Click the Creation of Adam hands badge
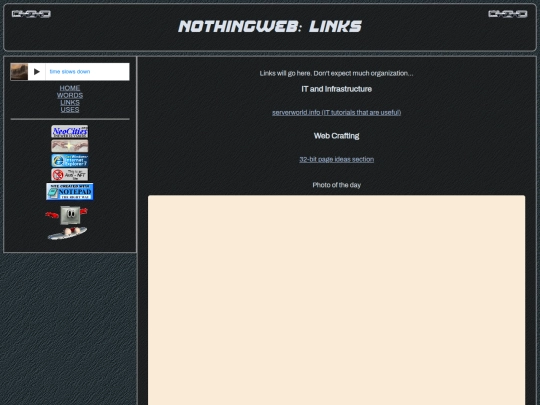 [70, 146]
